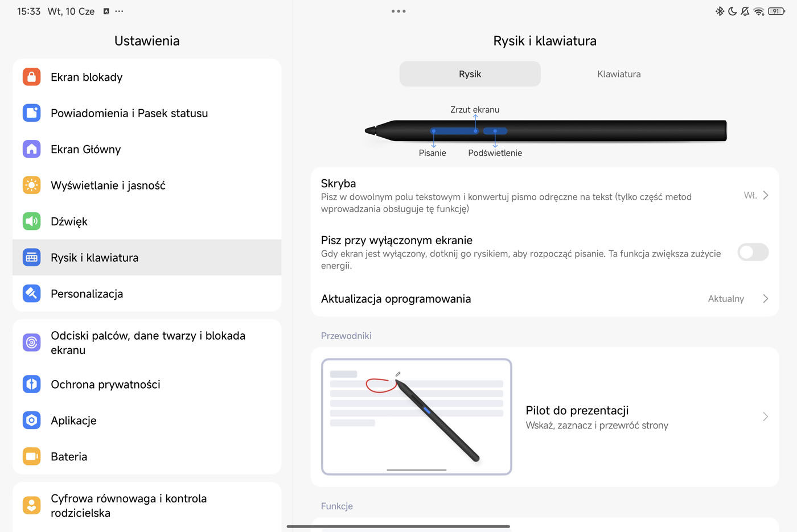
Task: Tap the Wyświetlanie i jasność sun icon
Action: pyautogui.click(x=32, y=185)
